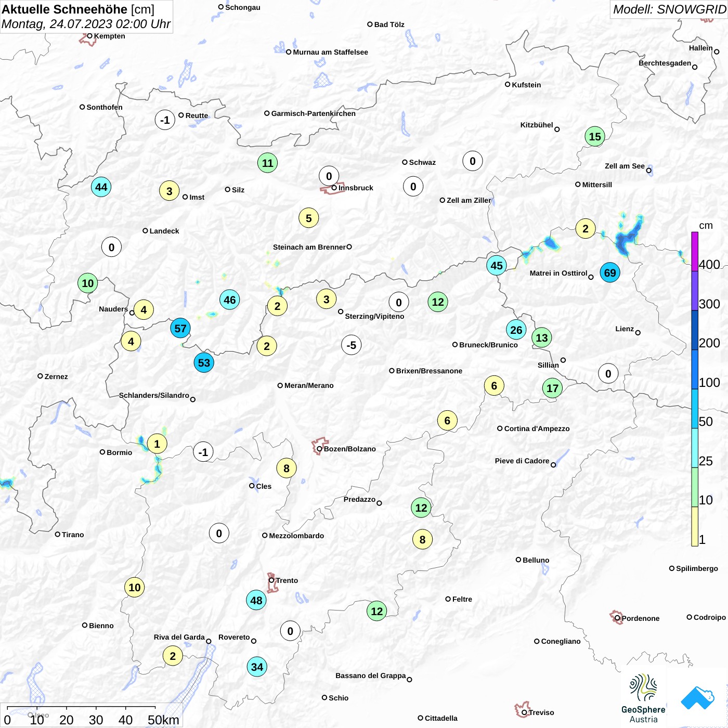This screenshot has height=728, width=728.
Task: Click the 3 marker left of Imst
Action: click(x=169, y=191)
